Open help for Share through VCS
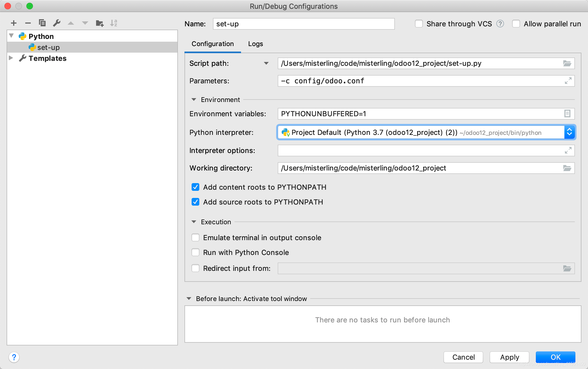Image resolution: width=588 pixels, height=369 pixels. [500, 24]
